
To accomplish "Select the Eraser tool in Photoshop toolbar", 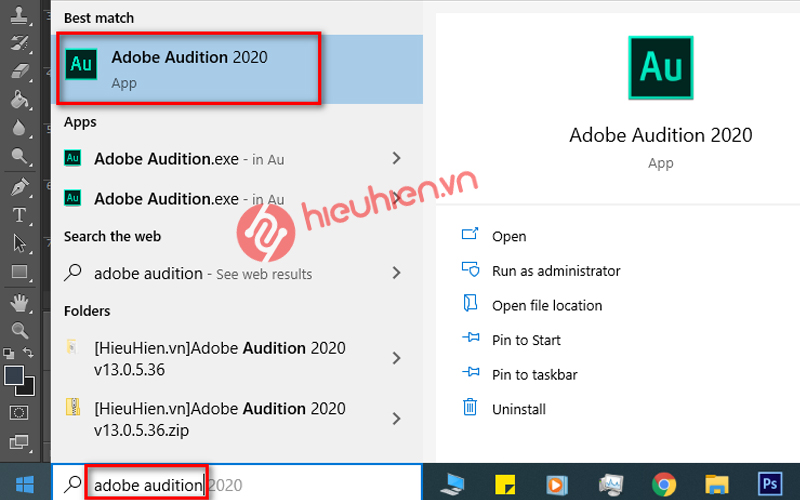I will (x=19, y=71).
